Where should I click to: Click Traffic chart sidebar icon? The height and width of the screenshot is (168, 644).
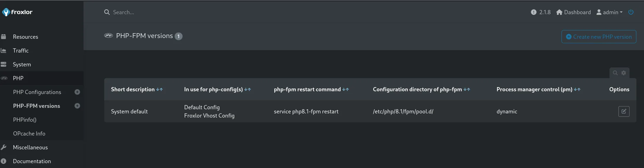click(x=3, y=50)
